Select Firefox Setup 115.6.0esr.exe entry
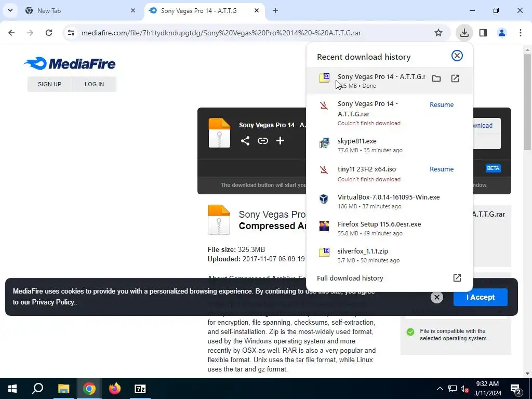This screenshot has height=399, width=532. coord(389,229)
